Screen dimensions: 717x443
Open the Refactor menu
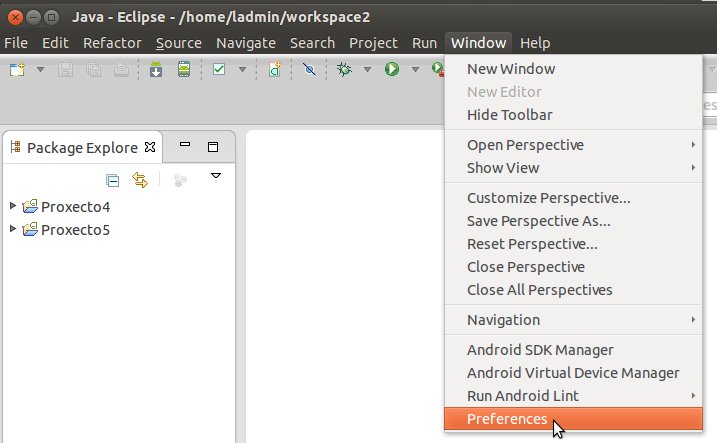click(112, 43)
